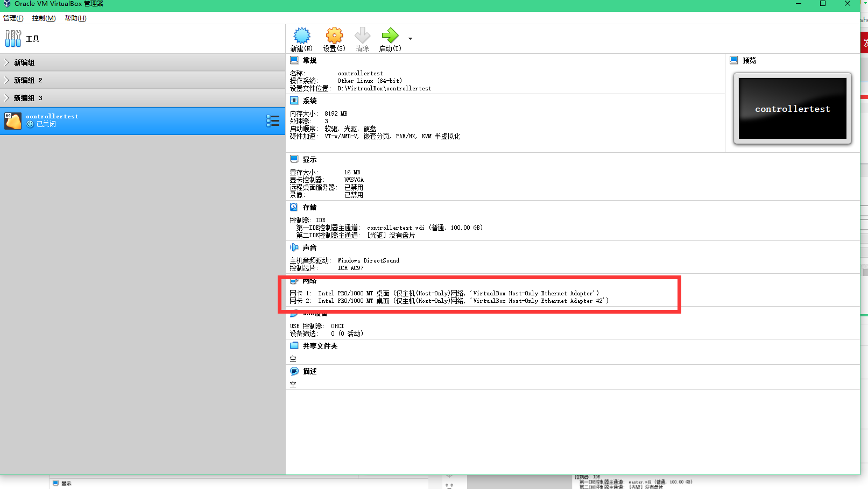Image resolution: width=868 pixels, height=489 pixels.
Task: Click the Tools (工具) icon
Action: tap(13, 38)
